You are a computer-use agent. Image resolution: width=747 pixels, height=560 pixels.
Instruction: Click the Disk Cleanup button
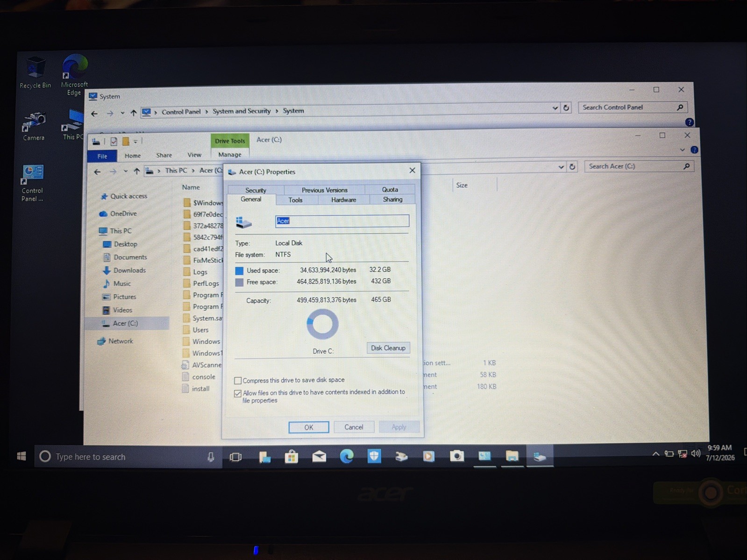pyautogui.click(x=388, y=348)
